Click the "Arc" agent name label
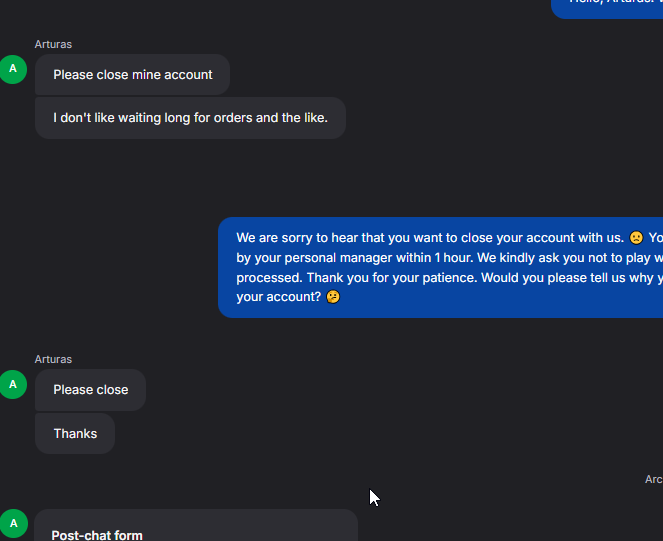Viewport: 663px width, 541px height. tap(653, 480)
